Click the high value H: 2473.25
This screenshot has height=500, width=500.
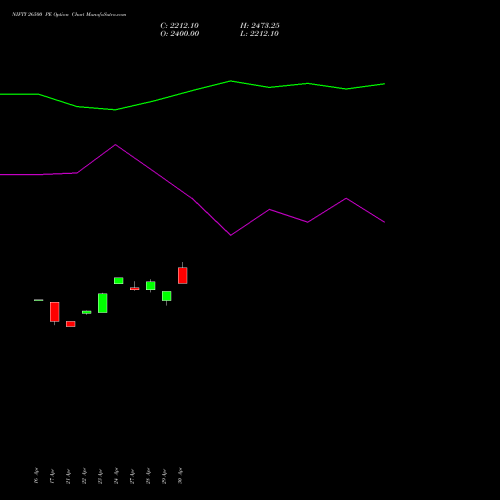[x=260, y=26]
